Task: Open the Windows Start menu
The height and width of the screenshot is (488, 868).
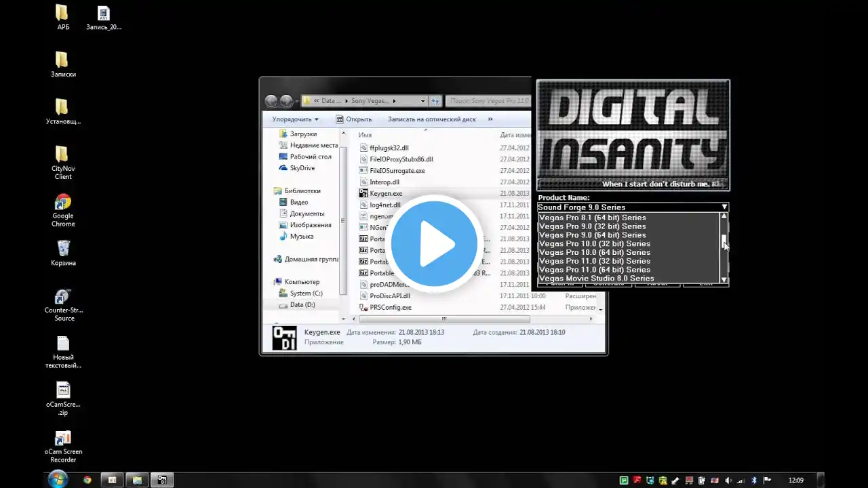Action: [x=58, y=479]
